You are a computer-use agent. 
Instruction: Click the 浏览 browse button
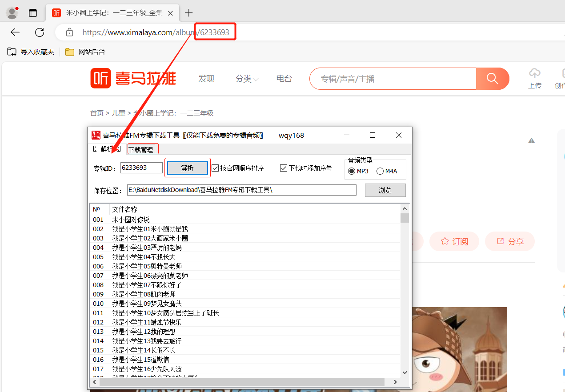point(385,190)
